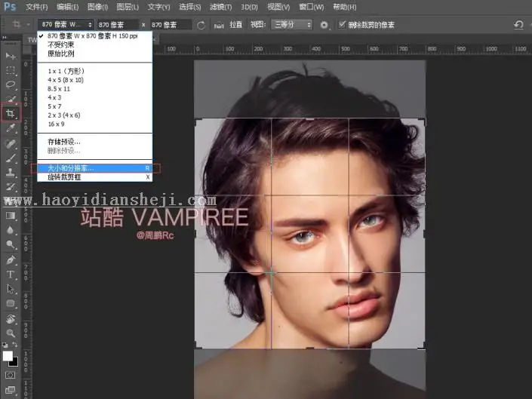Click the black background color swatch
This screenshot has width=532, height=399.
15,364
